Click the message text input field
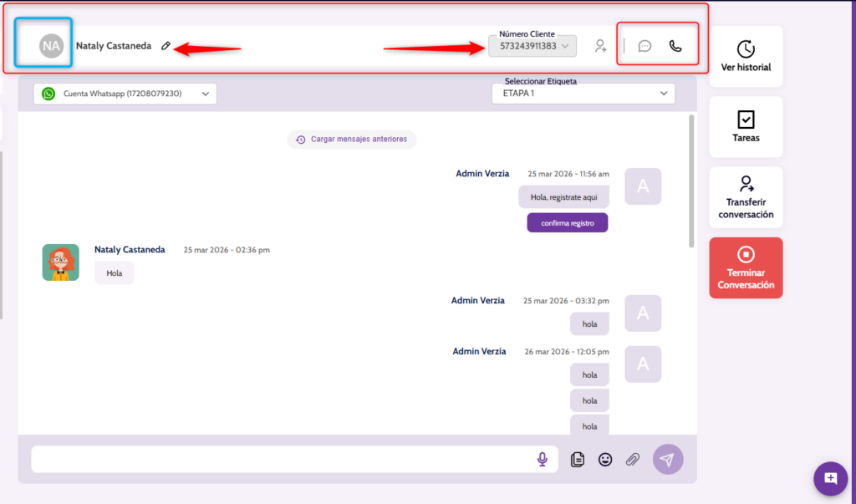 click(x=280, y=459)
